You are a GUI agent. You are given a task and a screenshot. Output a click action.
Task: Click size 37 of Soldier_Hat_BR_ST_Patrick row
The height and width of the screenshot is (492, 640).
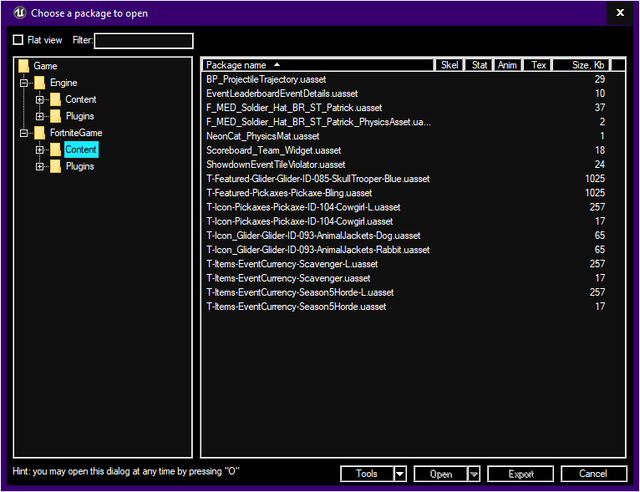coord(600,108)
